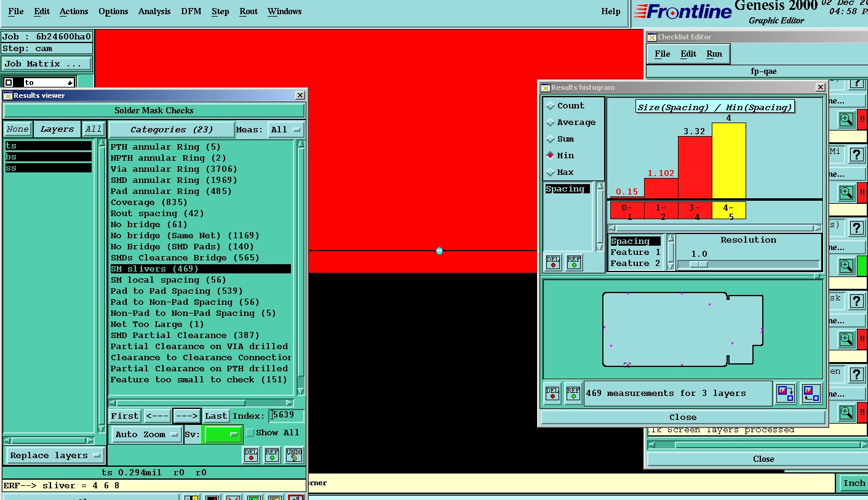868x500 pixels.
Task: Click the square icon left of 'to' field
Action: pos(9,83)
